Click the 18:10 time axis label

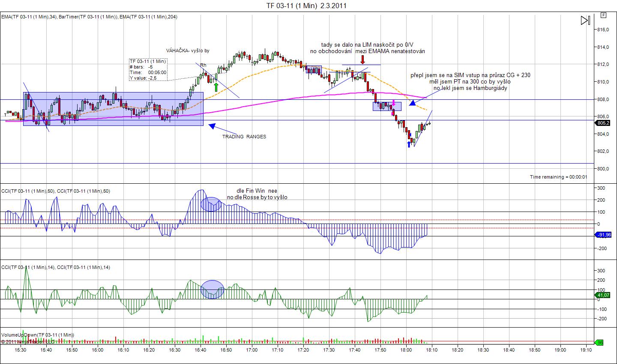[x=432, y=350]
